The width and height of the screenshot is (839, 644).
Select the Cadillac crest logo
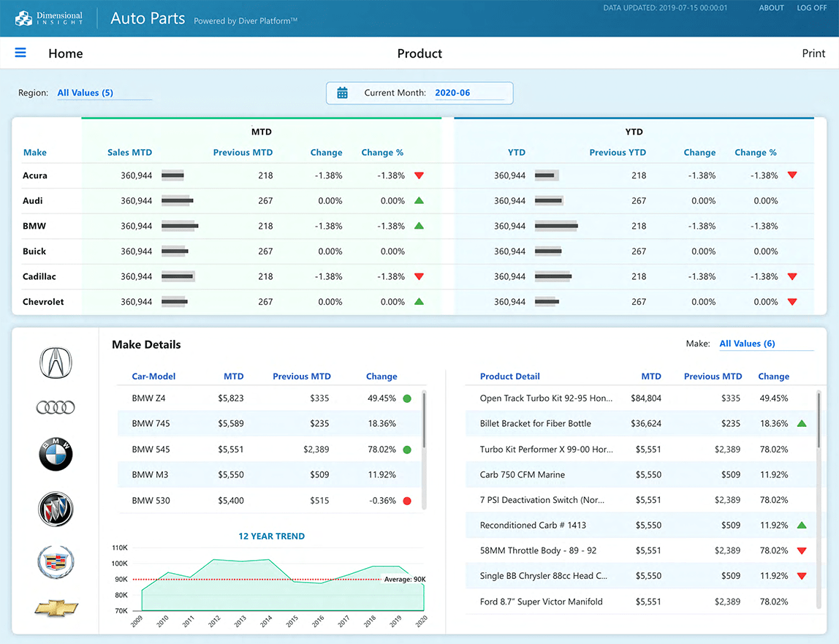pyautogui.click(x=56, y=562)
